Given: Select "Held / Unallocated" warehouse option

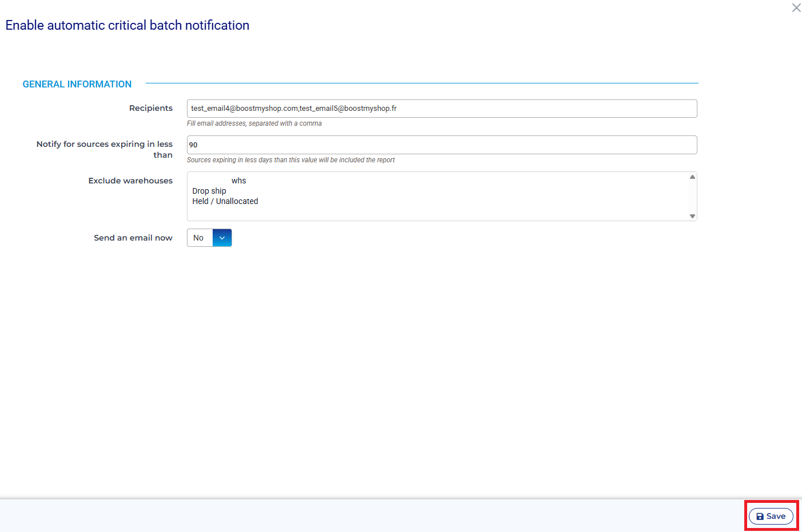Looking at the screenshot, I should [225, 201].
